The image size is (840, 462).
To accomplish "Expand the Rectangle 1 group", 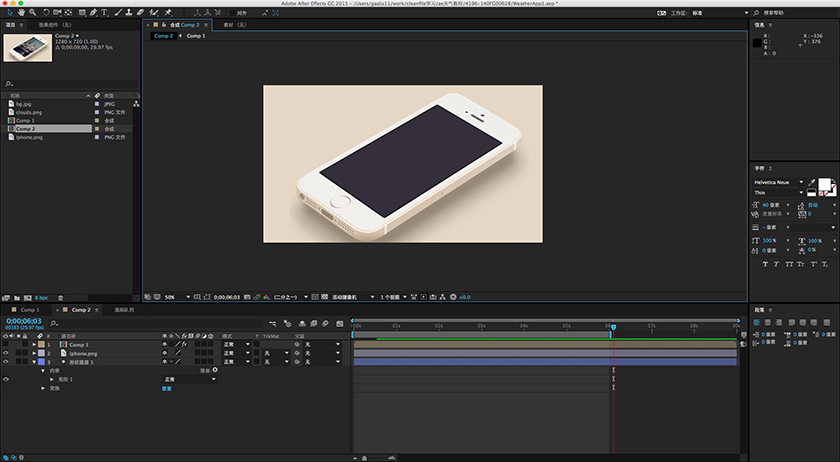I will point(52,379).
